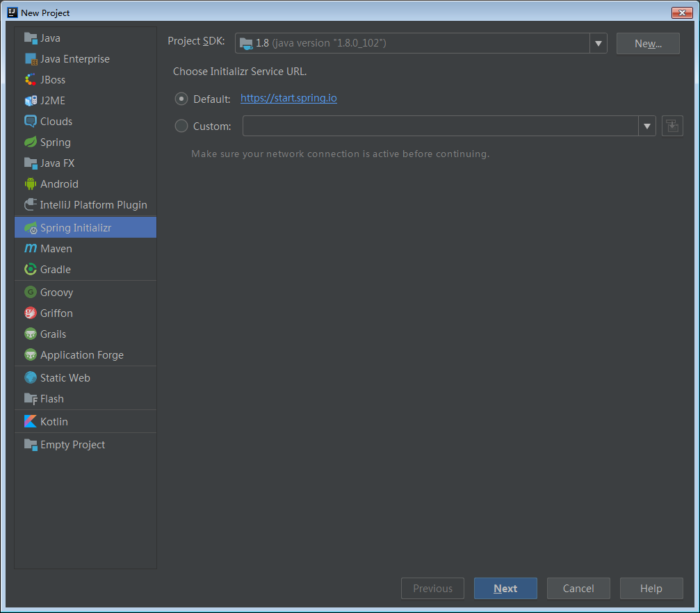Expand the Custom URL dropdown arrow
The height and width of the screenshot is (613, 700).
647,126
